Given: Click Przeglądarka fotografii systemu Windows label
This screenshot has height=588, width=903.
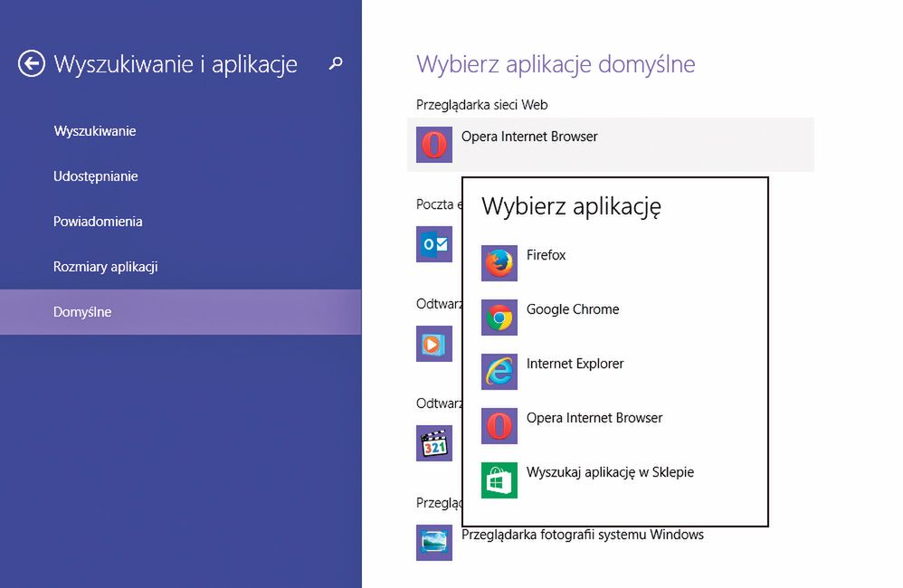Looking at the screenshot, I should pyautogui.click(x=582, y=535).
